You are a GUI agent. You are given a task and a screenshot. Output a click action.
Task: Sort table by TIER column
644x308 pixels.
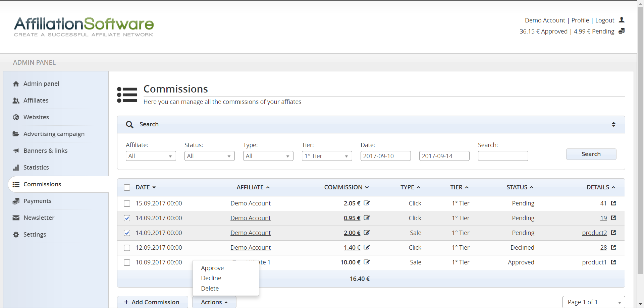460,187
